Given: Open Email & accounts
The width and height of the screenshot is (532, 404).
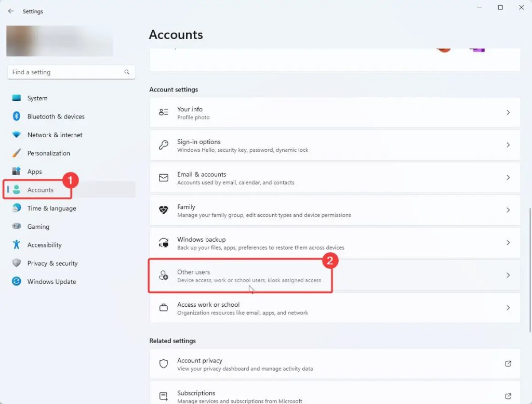Looking at the screenshot, I should [335, 177].
